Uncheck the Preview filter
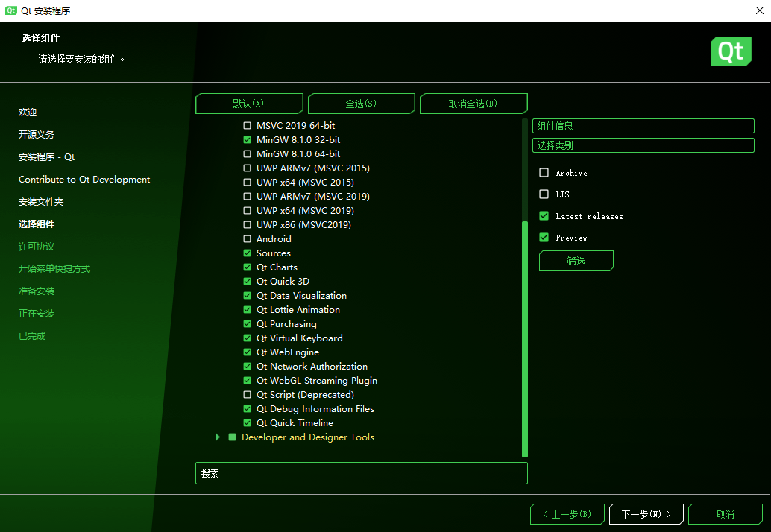The width and height of the screenshot is (771, 532). [x=544, y=237]
